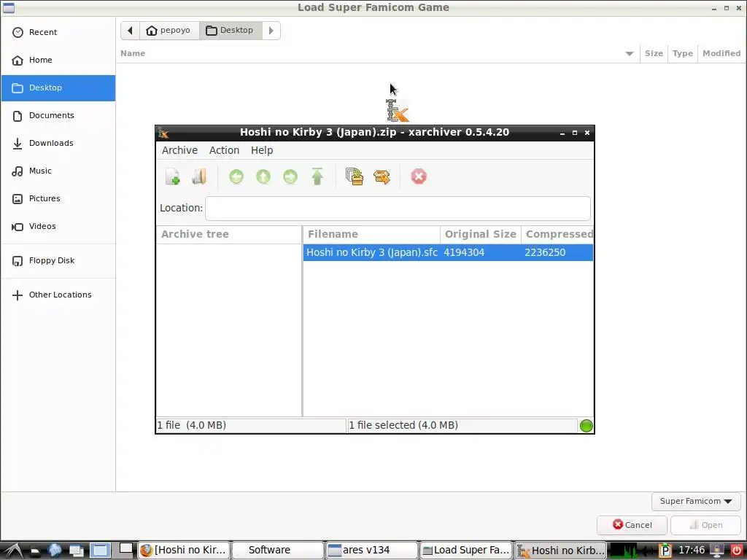Image resolution: width=747 pixels, height=560 pixels.
Task: Click the Extract files icon in xarchiver toolbar
Action: [382, 176]
